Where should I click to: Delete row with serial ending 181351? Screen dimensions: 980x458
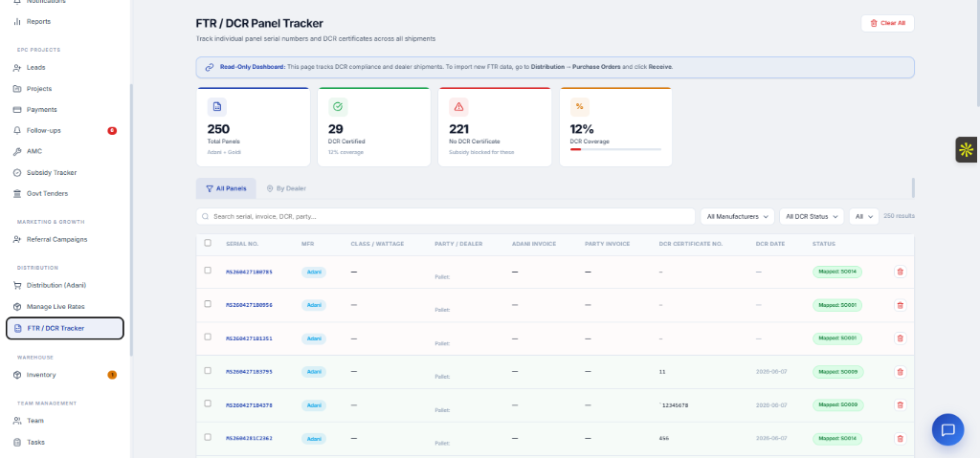click(900, 338)
